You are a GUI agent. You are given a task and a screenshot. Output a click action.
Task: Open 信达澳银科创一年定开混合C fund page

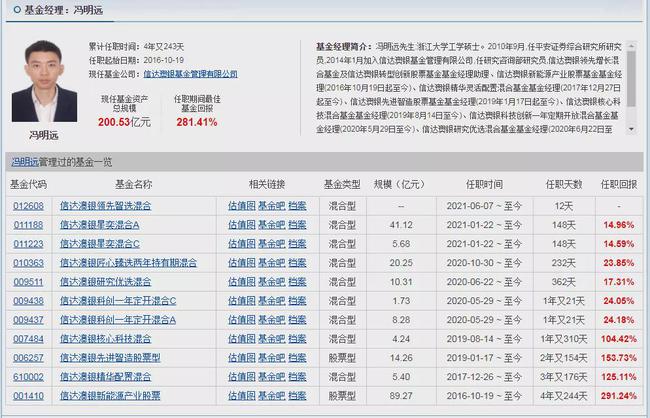click(x=118, y=301)
